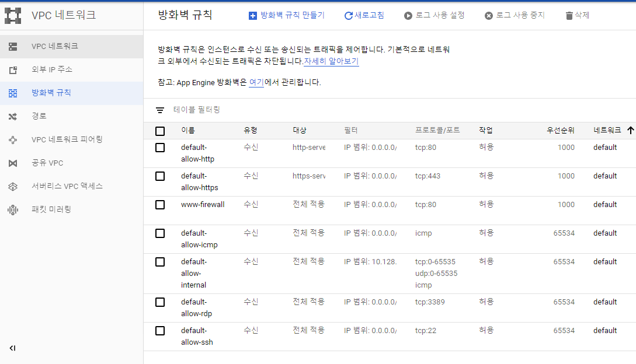Click the VPC 네트워크 product logo icon
This screenshot has width=636, height=364.
[13, 15]
